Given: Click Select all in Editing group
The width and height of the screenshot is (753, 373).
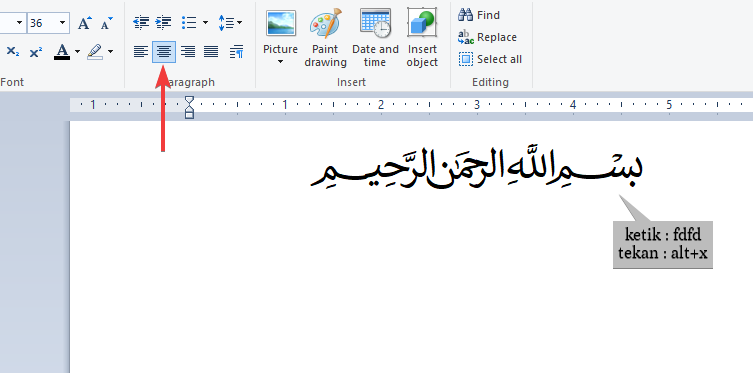Looking at the screenshot, I should coord(490,59).
